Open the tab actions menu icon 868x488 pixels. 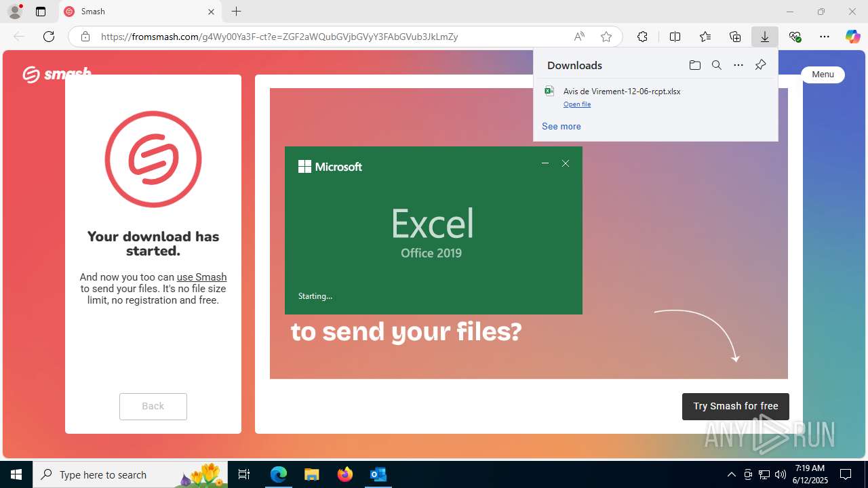(x=41, y=12)
